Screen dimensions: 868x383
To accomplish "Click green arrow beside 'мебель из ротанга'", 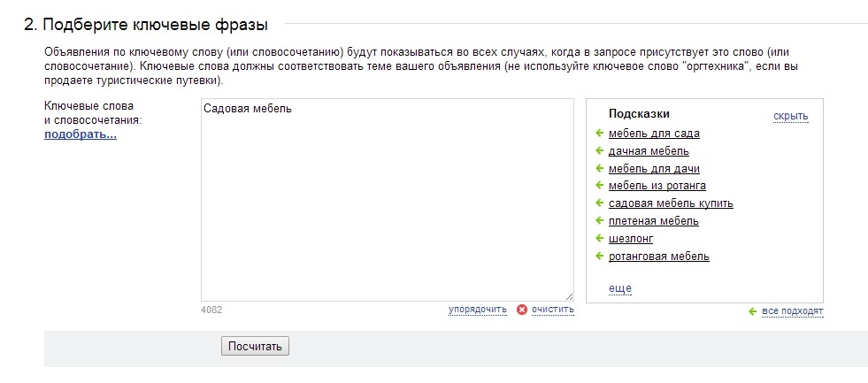I will 599,186.
